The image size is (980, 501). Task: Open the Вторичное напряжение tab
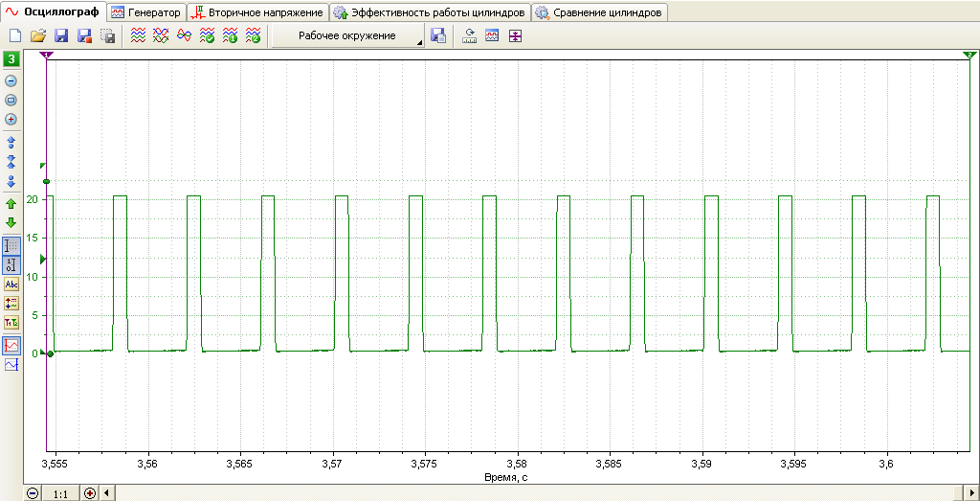coord(258,12)
